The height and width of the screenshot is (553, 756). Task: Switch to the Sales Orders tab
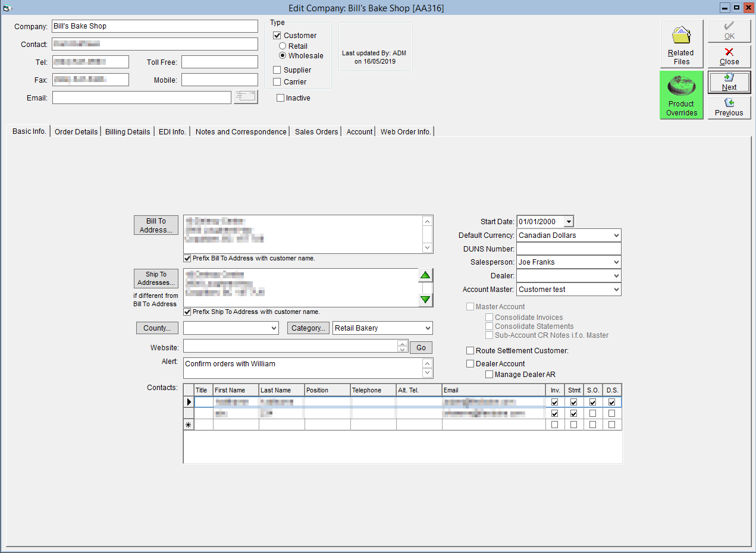316,132
